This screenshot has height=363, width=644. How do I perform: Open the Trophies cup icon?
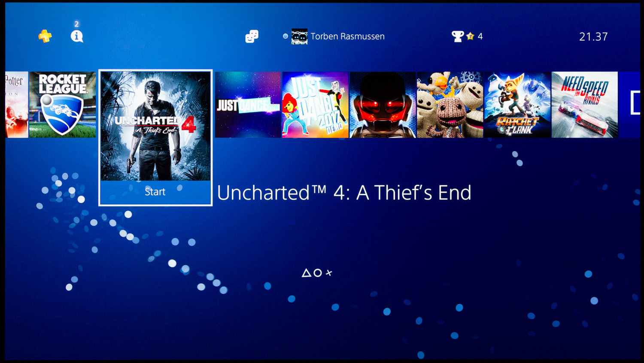click(458, 36)
